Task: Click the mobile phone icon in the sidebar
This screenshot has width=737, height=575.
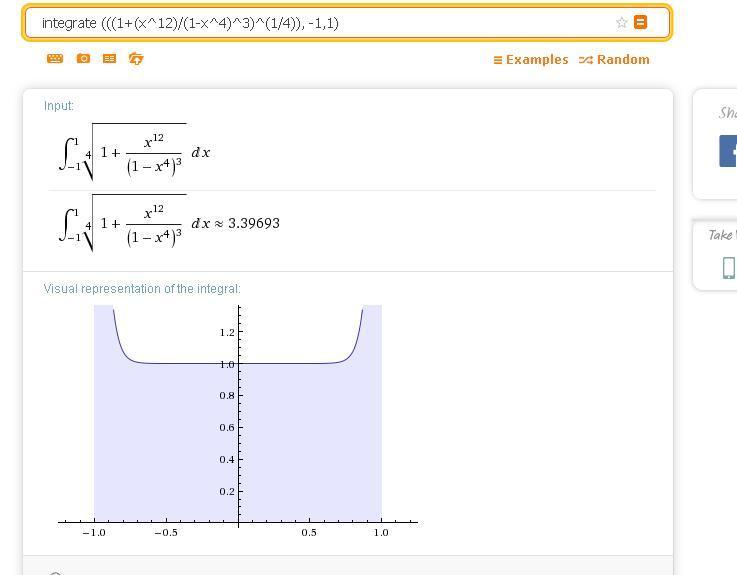Action: point(728,267)
